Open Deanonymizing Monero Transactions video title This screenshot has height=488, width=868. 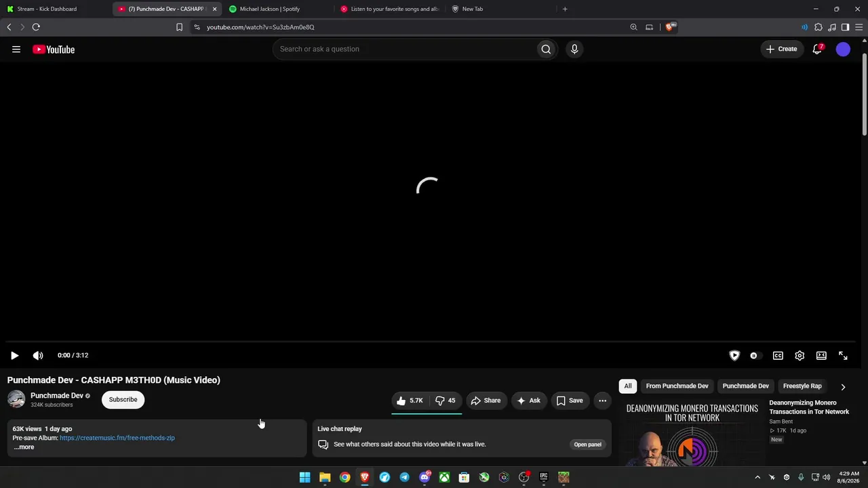point(809,407)
